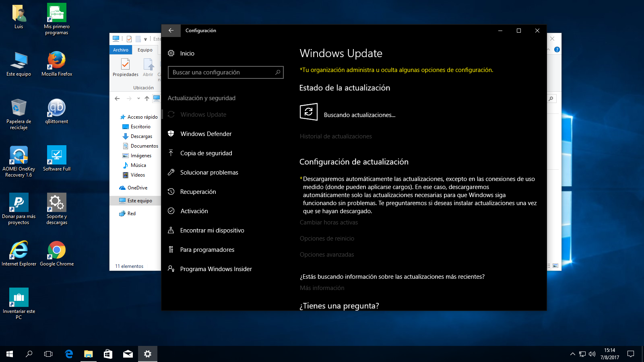Select Escritorio in File Explorer navigation
Image resolution: width=644 pixels, height=362 pixels.
click(x=136, y=127)
